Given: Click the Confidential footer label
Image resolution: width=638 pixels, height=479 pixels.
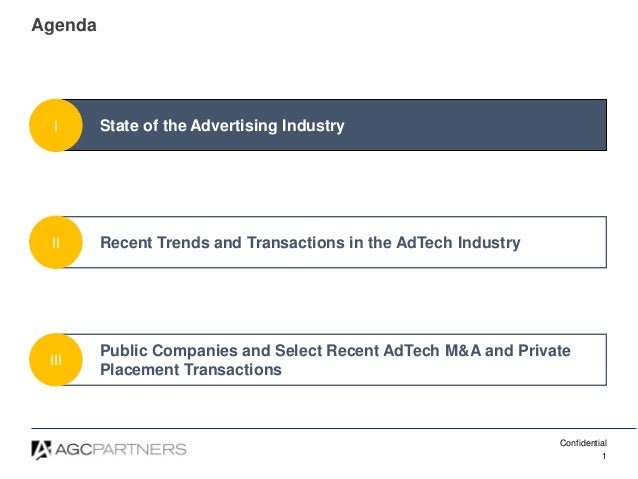Looking at the screenshot, I should (x=583, y=443).
